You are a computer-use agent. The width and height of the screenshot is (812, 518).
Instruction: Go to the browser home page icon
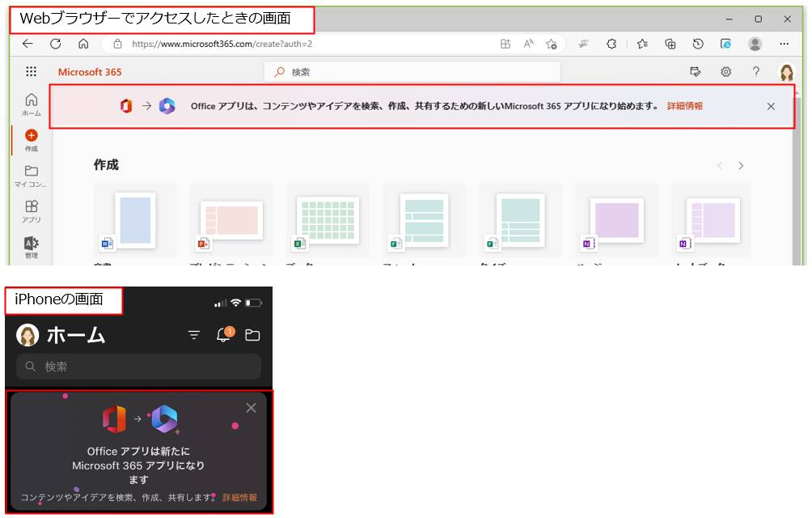pos(83,44)
